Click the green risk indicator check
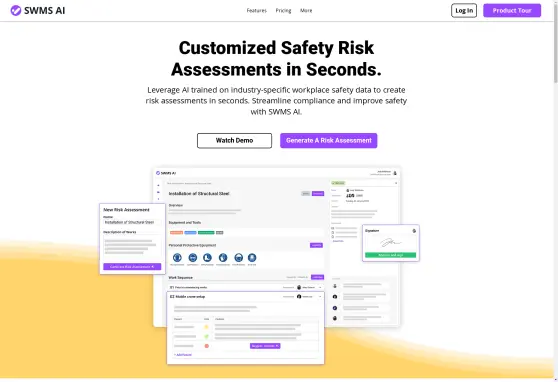 point(206,336)
